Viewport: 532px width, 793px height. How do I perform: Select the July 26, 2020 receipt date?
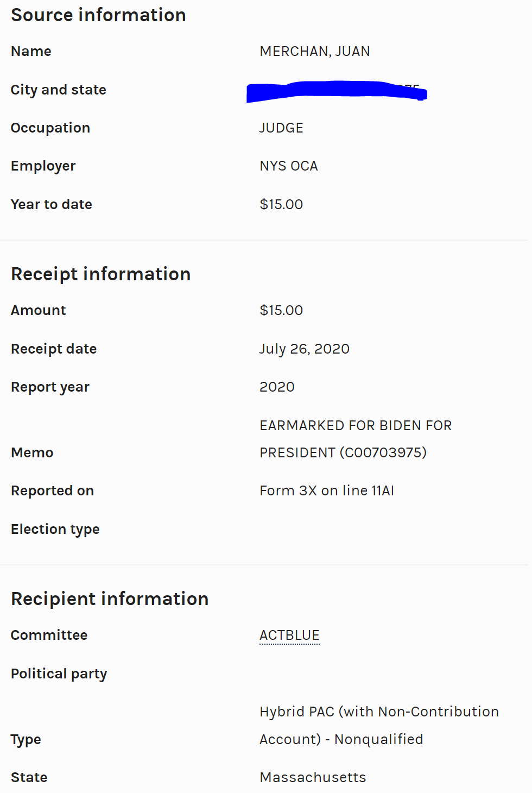pyautogui.click(x=304, y=349)
